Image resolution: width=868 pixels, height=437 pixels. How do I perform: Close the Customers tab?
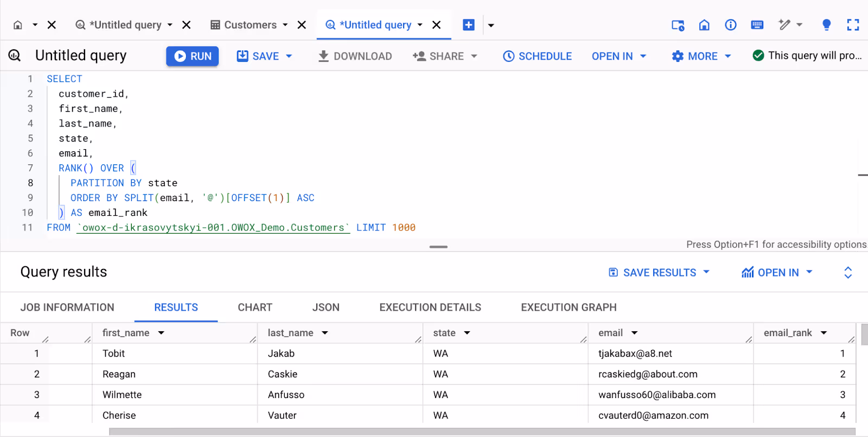(x=302, y=25)
